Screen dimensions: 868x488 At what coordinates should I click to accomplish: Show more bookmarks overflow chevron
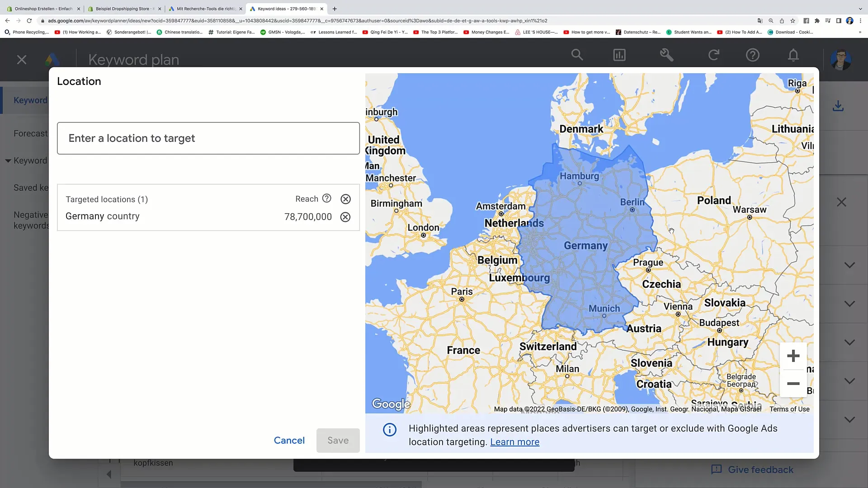(860, 32)
